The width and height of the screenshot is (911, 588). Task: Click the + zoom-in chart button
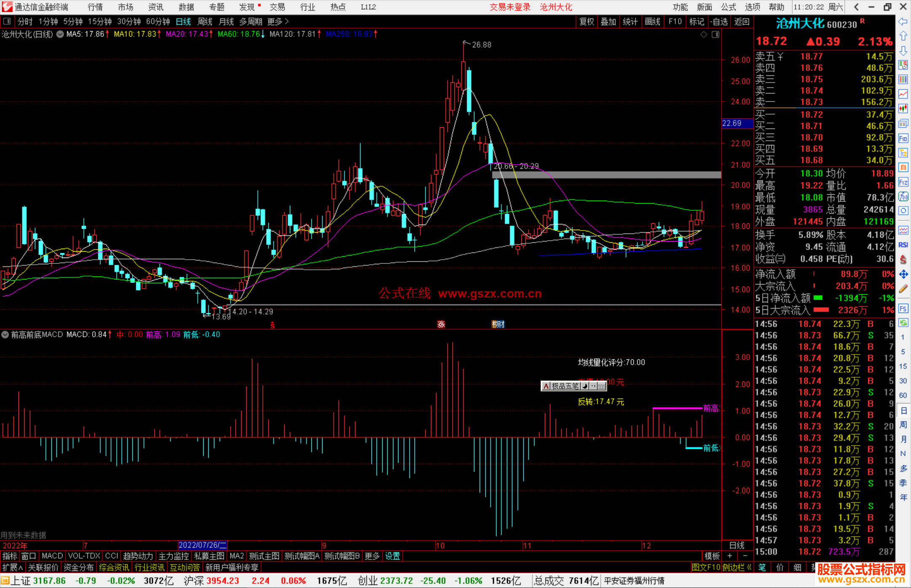coord(730,556)
